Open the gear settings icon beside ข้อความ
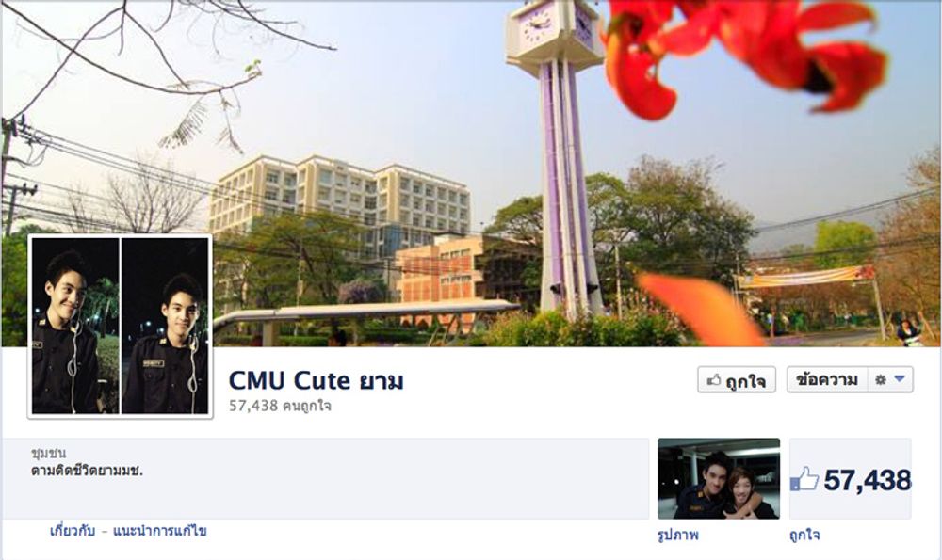Viewport: 942px width, 560px height. tap(881, 380)
